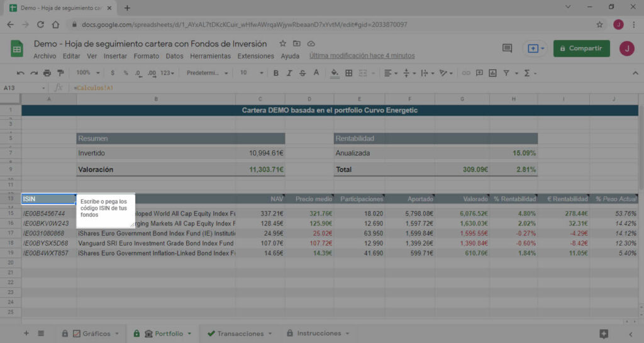Open text rotation dropdown
Image resolution: width=644 pixels, height=343 pixels.
pos(446,73)
